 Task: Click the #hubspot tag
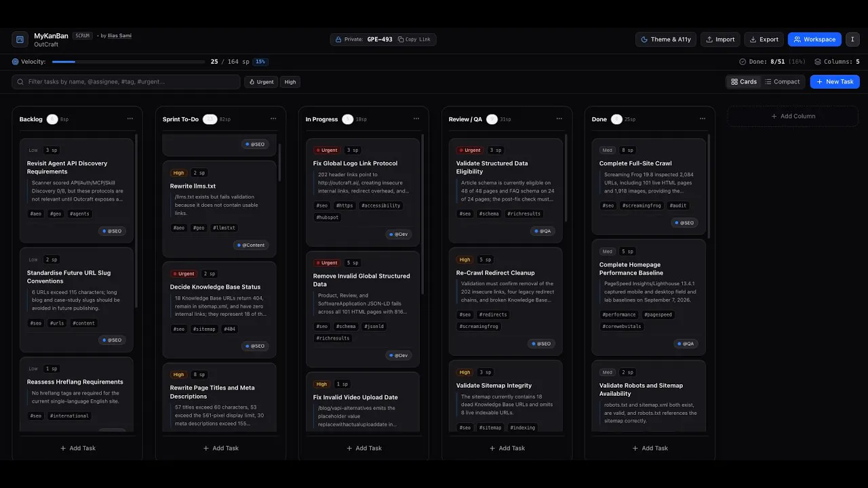click(328, 218)
